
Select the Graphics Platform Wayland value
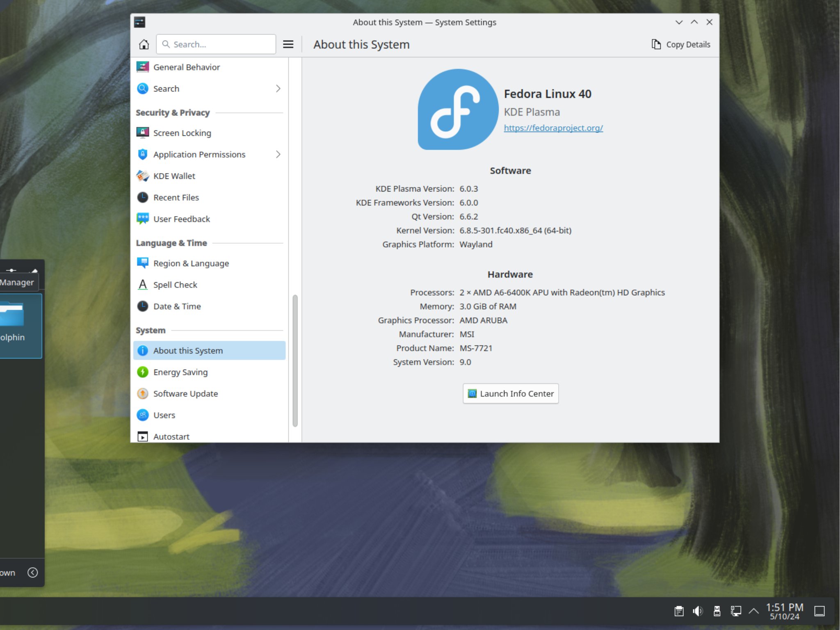[x=476, y=244]
